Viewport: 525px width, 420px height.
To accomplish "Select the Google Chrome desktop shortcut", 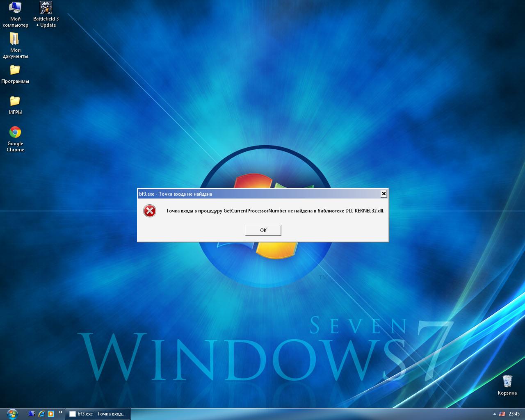I will [15, 139].
